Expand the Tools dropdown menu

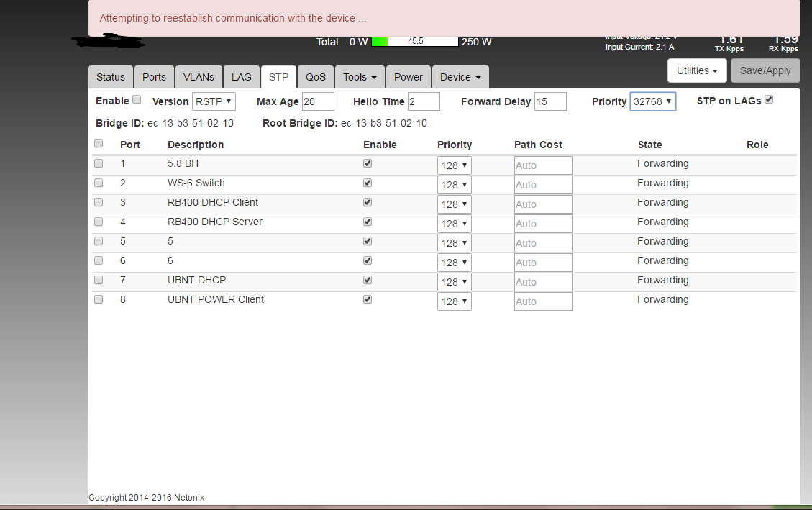360,77
